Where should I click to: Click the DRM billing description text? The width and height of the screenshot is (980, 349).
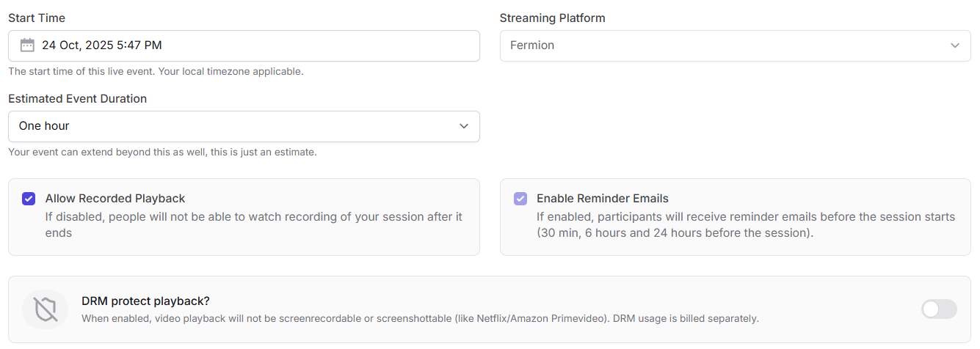coord(420,319)
